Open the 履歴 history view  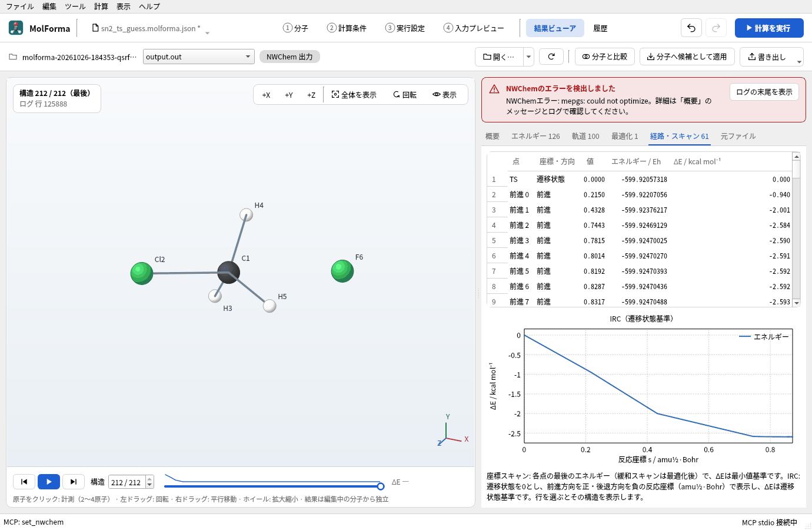(x=600, y=28)
